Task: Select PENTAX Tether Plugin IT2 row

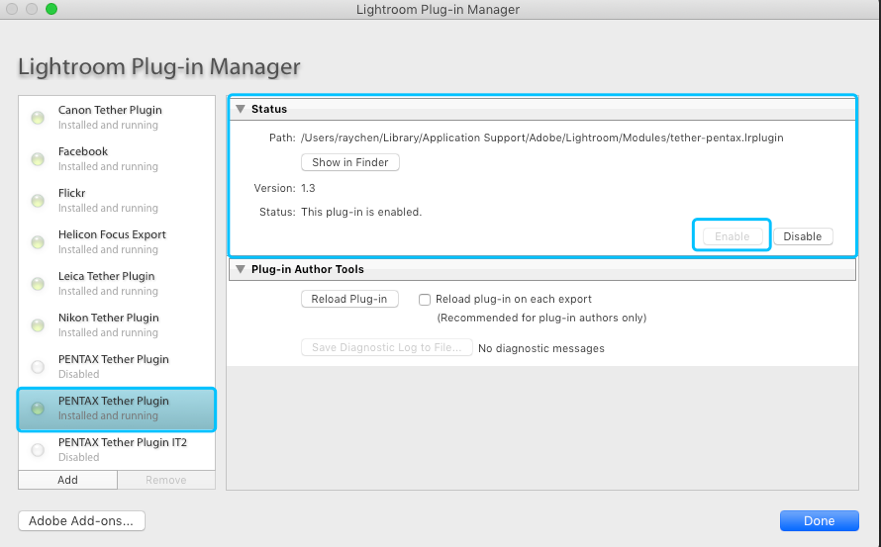Action: [x=117, y=450]
